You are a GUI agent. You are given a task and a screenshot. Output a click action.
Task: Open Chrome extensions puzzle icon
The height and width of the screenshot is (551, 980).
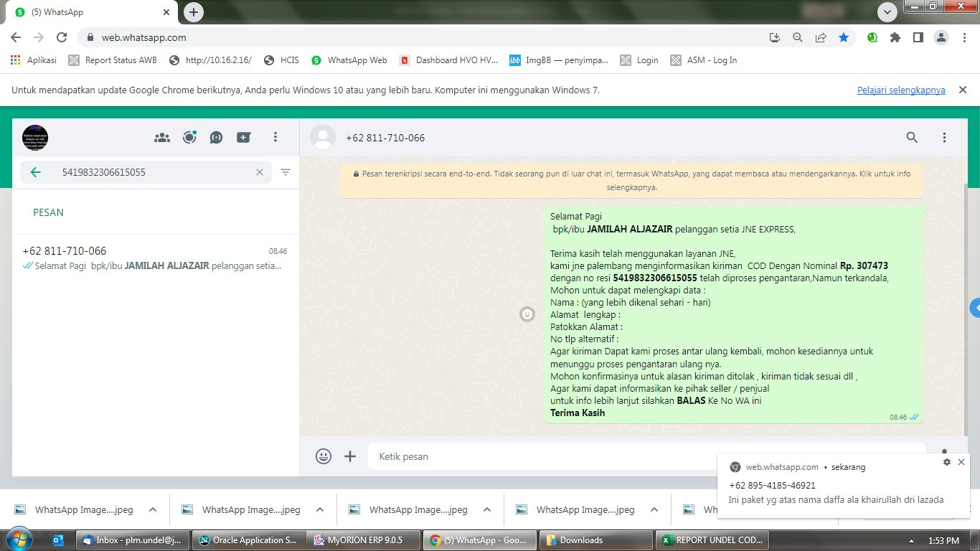(x=895, y=37)
